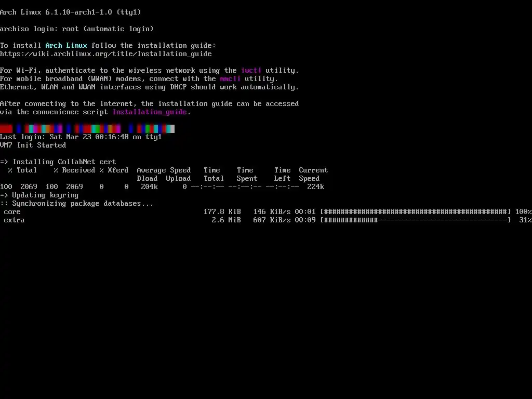Click the '=> Installing CollabNet cert' line

pyautogui.click(x=58, y=162)
